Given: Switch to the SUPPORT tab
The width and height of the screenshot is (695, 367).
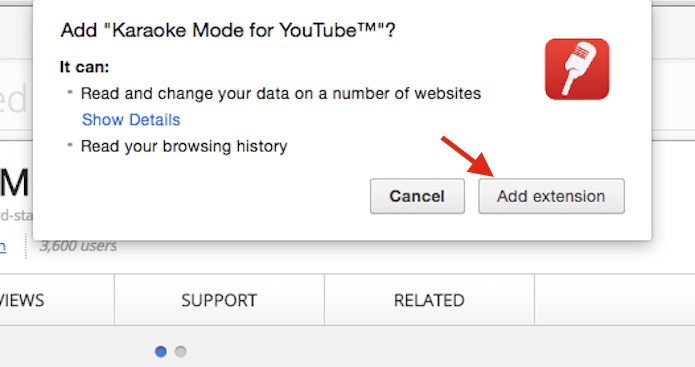Looking at the screenshot, I should (219, 300).
